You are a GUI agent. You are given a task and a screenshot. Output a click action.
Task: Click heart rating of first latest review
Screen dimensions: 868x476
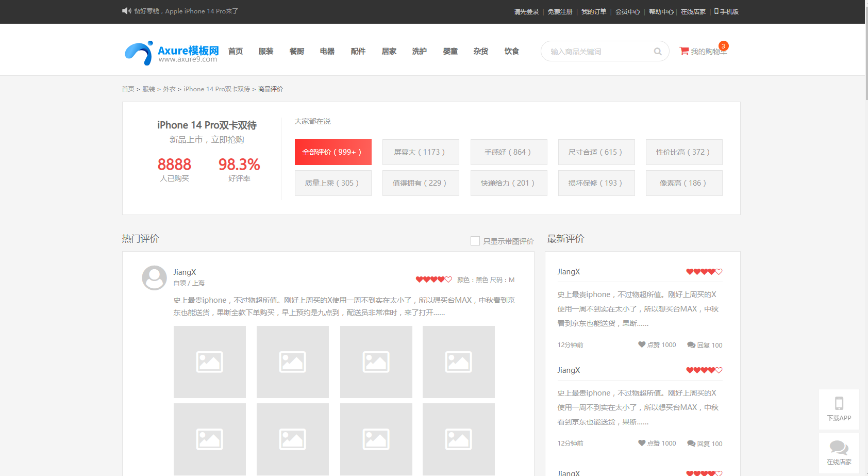click(x=704, y=272)
